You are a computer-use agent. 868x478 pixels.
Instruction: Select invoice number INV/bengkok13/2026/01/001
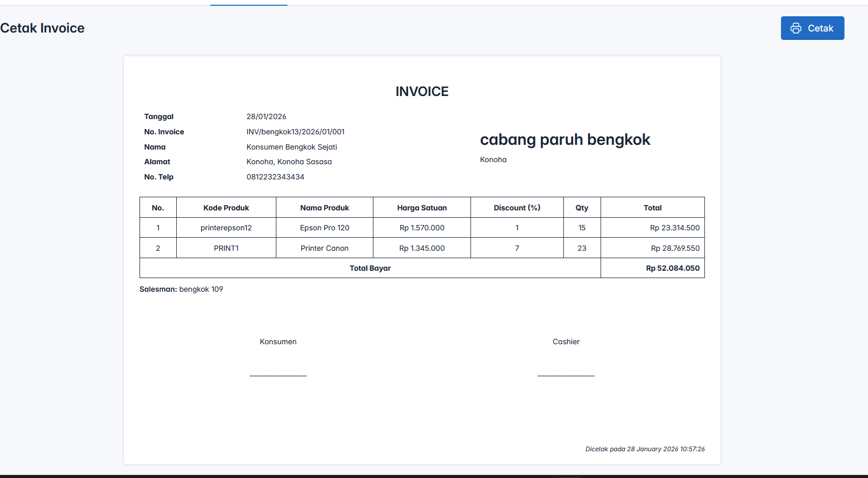coord(296,132)
